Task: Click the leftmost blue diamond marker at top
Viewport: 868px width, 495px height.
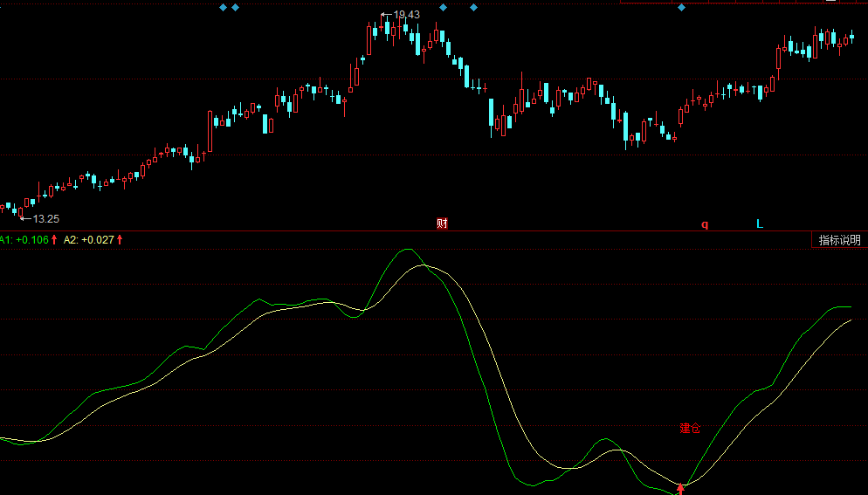Action: (223, 7)
